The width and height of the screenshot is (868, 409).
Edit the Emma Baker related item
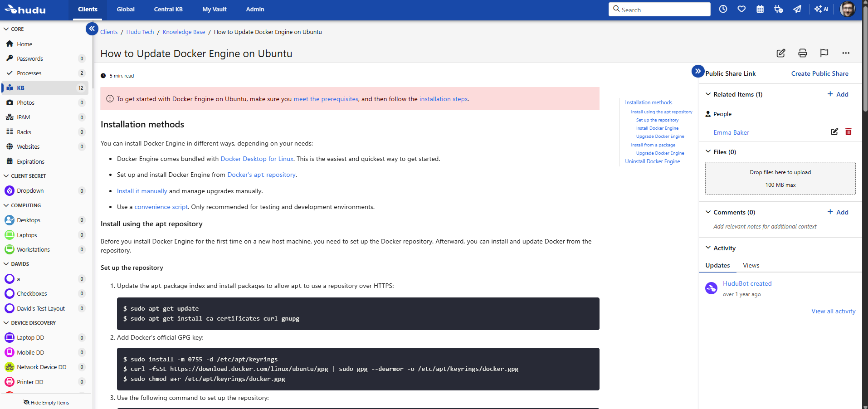(834, 132)
